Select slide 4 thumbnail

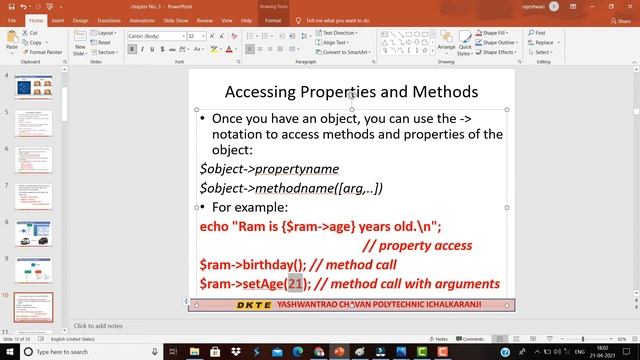33,87
